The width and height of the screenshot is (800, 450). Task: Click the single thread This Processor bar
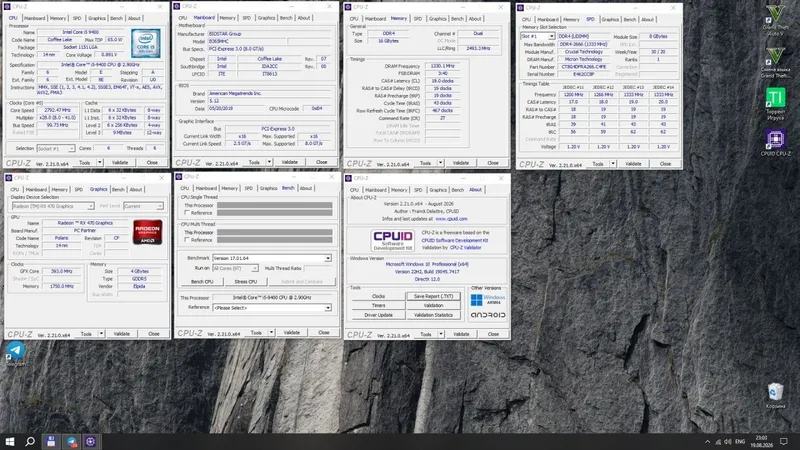pos(274,205)
